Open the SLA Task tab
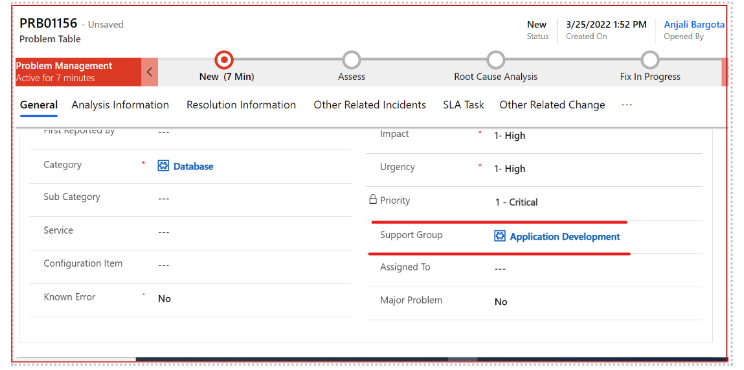The image size is (744, 370). [x=464, y=105]
